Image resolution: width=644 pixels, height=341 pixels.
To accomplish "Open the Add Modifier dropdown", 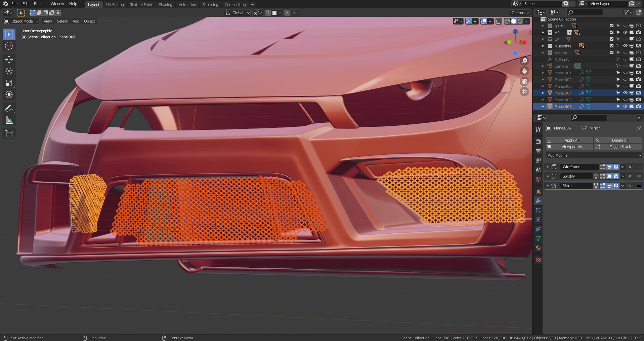I will coord(594,155).
